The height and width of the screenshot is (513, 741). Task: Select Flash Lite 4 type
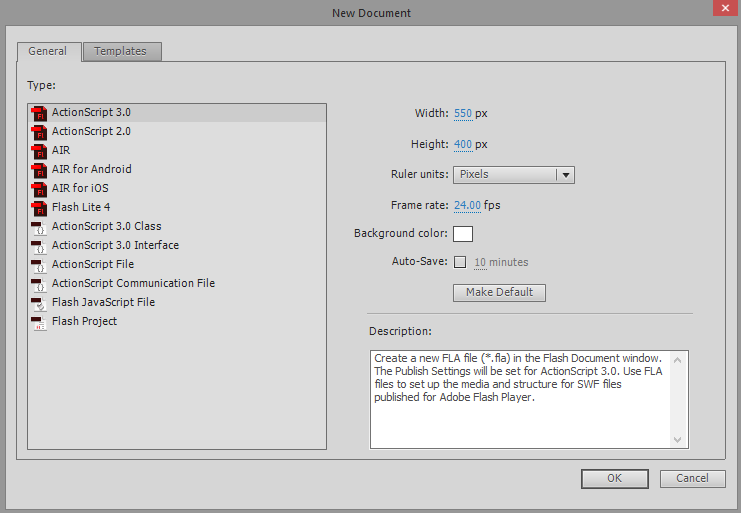[x=177, y=207]
